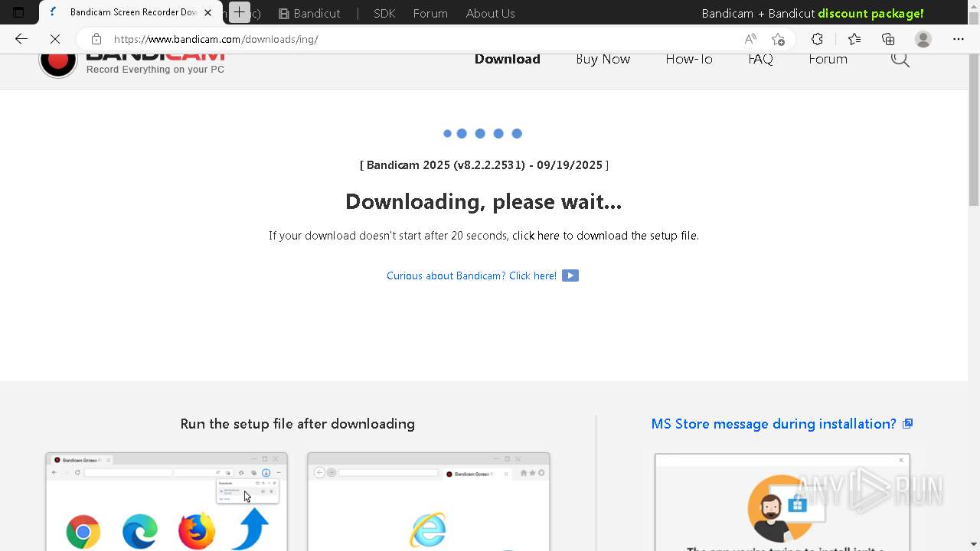Open the external link icon beside MS Store message
The height and width of the screenshot is (551, 980).
pos(907,423)
